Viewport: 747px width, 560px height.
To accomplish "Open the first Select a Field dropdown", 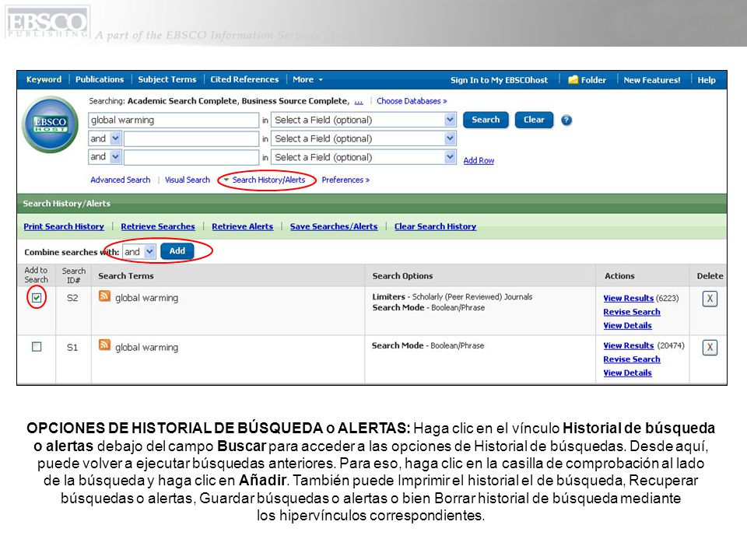I will click(363, 120).
